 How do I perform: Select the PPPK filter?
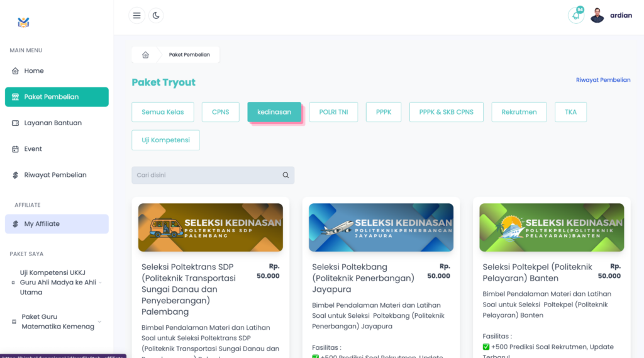[x=384, y=112]
